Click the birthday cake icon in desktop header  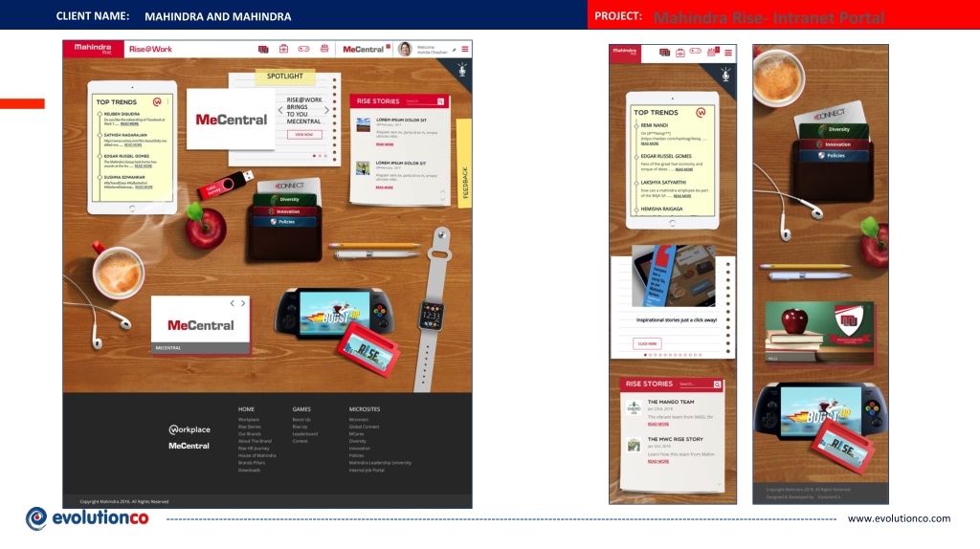tap(324, 48)
